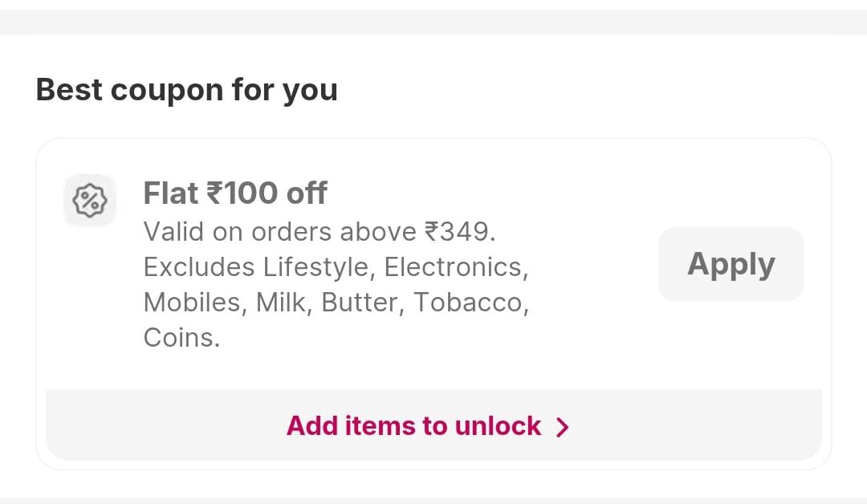Click the word Flat in coupon title
The height and width of the screenshot is (504, 867).
pyautogui.click(x=170, y=193)
